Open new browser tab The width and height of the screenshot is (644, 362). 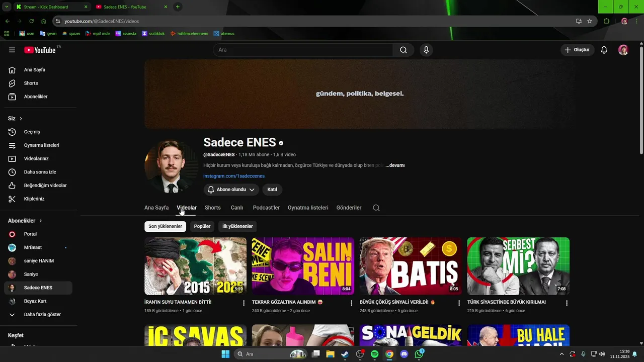(x=178, y=7)
